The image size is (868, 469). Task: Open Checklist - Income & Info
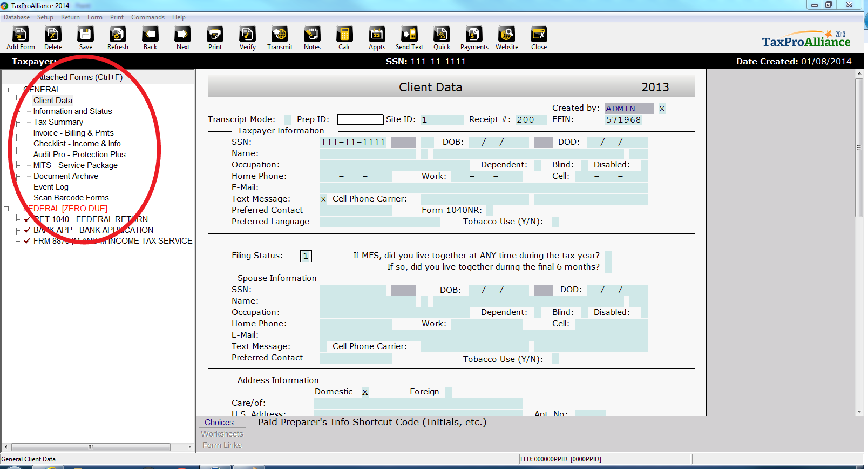[77, 144]
